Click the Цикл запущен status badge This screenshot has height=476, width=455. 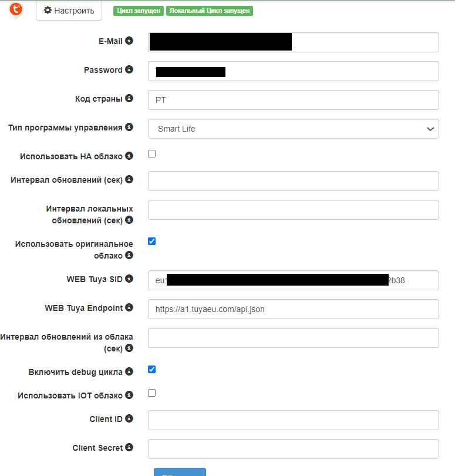[x=138, y=11]
